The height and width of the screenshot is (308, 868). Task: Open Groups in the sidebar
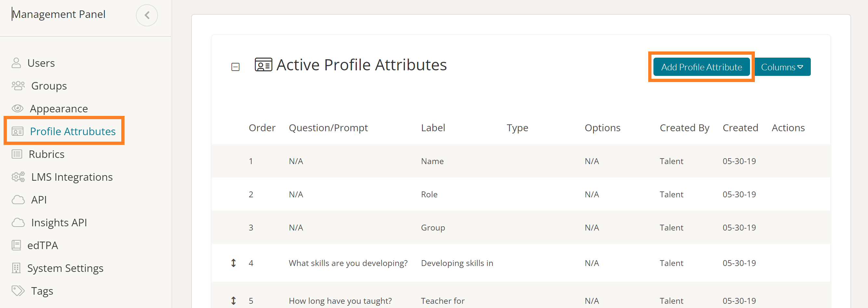tap(49, 86)
